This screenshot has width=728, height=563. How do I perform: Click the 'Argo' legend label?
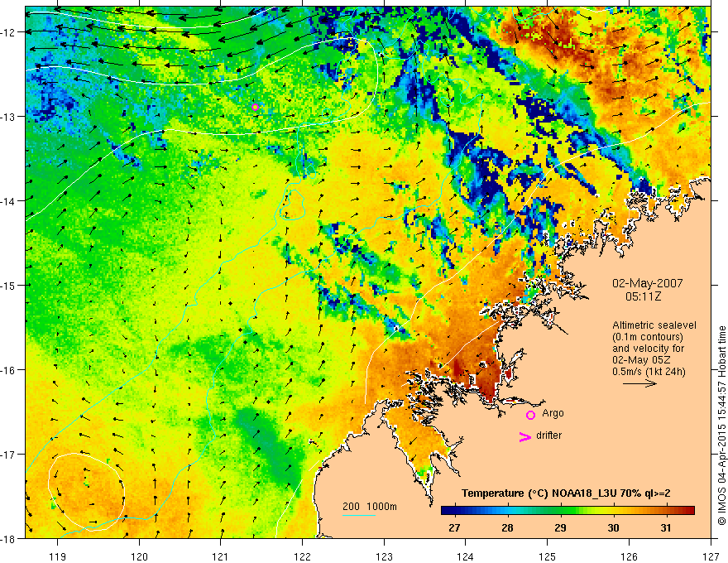(x=553, y=413)
